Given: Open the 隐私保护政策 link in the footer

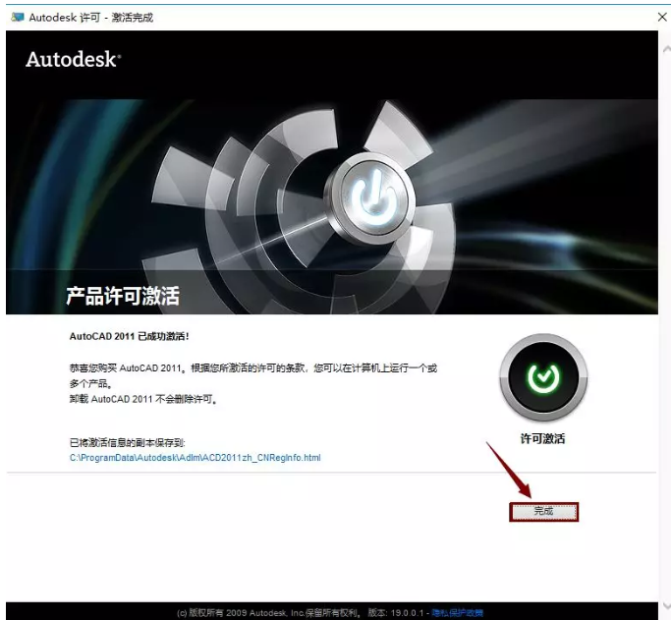Looking at the screenshot, I should point(457,613).
